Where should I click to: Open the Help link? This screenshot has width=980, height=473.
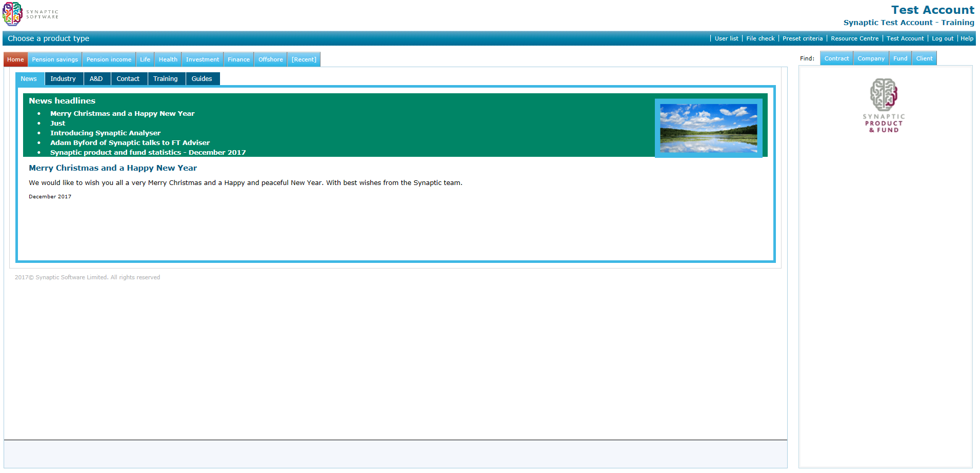pyautogui.click(x=967, y=38)
